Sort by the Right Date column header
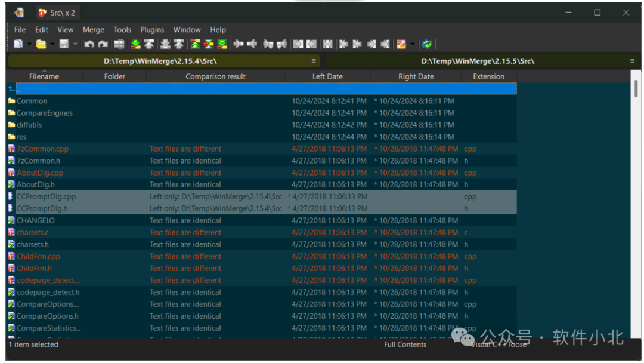Image resolution: width=644 pixels, height=363 pixels. click(416, 76)
